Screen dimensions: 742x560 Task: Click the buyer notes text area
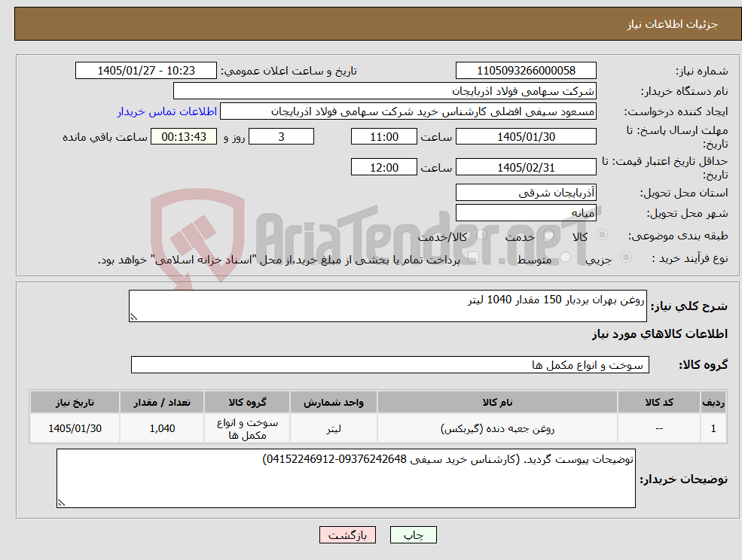[x=346, y=478]
